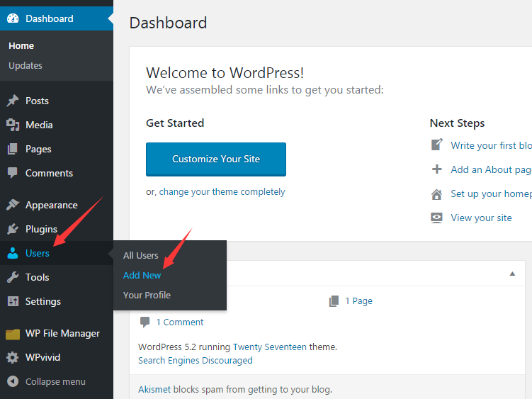
Task: Open the 1 Page link
Action: click(358, 301)
